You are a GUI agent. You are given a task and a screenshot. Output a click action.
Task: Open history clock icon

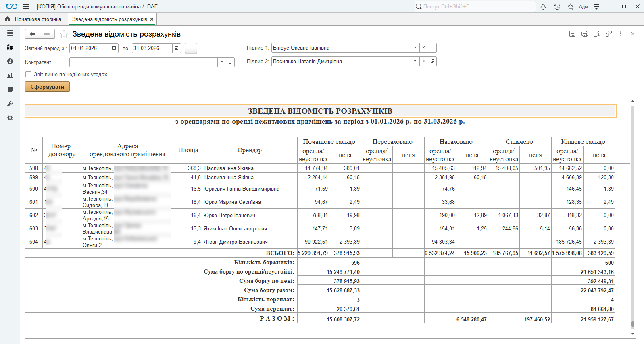pos(557,7)
